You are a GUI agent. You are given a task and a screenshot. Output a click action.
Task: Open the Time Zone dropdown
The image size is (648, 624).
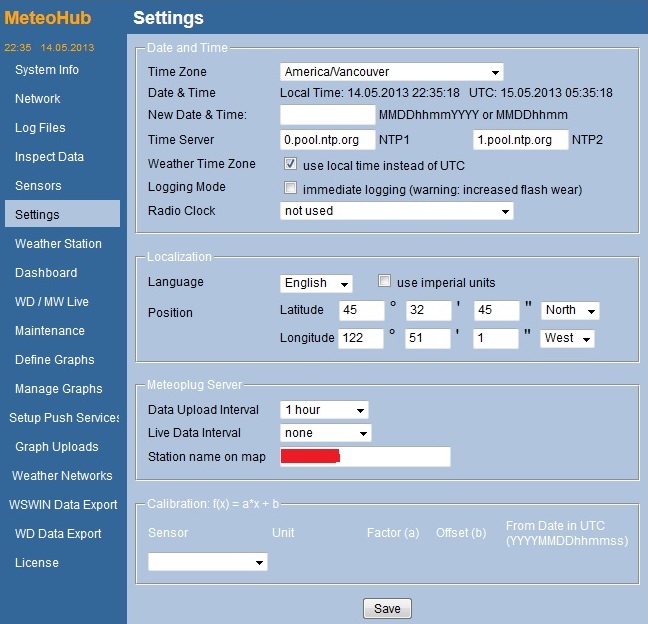coord(391,72)
